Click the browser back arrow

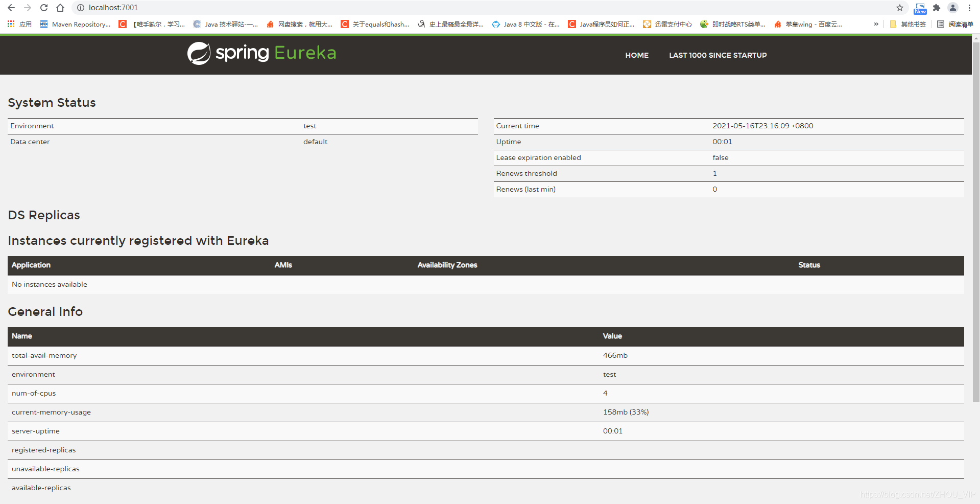pyautogui.click(x=11, y=8)
